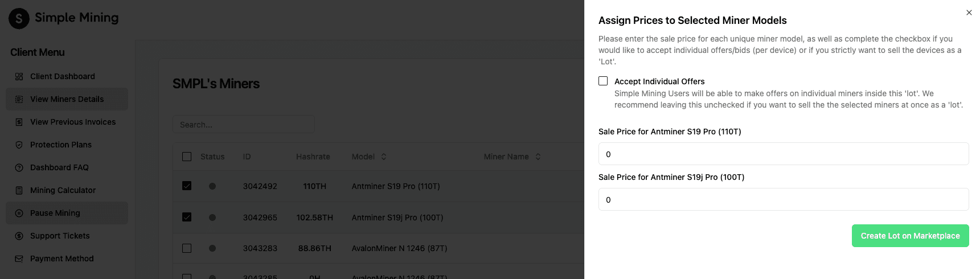Click ID cell 3042965

tap(260, 218)
